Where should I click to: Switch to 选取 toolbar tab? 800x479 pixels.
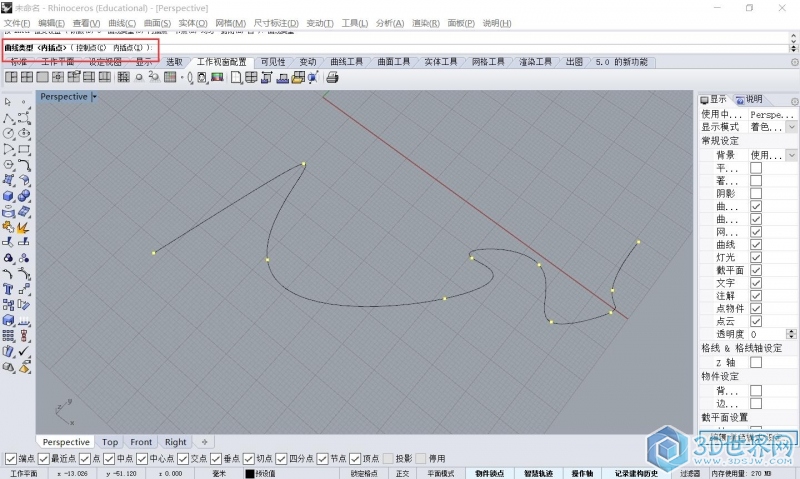coord(174,62)
